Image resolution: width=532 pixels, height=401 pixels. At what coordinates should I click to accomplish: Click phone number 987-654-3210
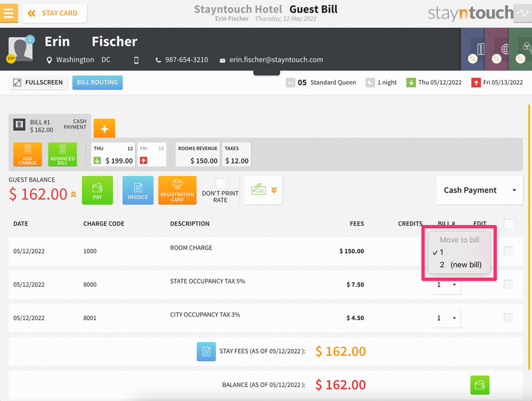coord(187,60)
